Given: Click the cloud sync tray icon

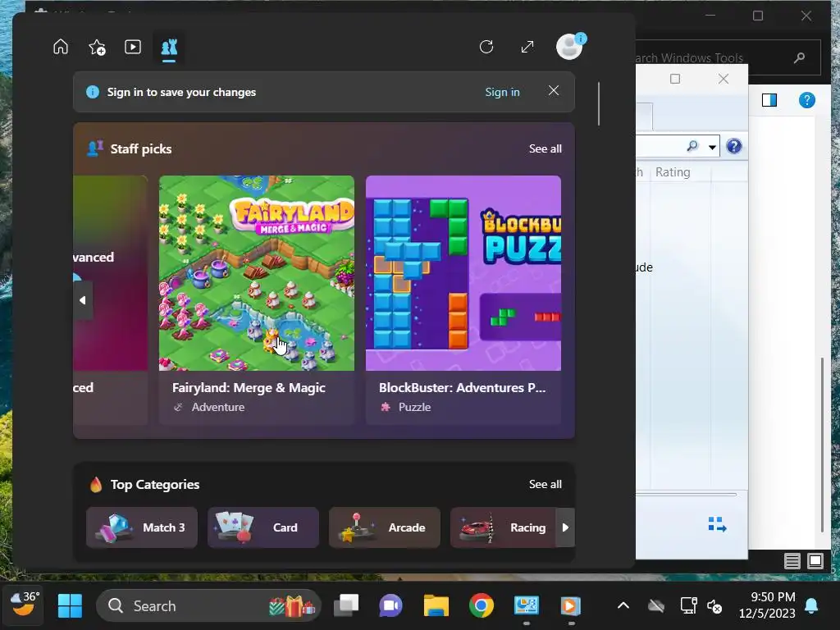Looking at the screenshot, I should 655,606.
